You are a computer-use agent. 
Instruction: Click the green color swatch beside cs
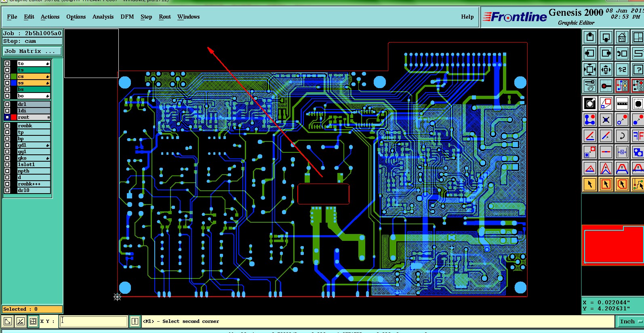pos(14,76)
